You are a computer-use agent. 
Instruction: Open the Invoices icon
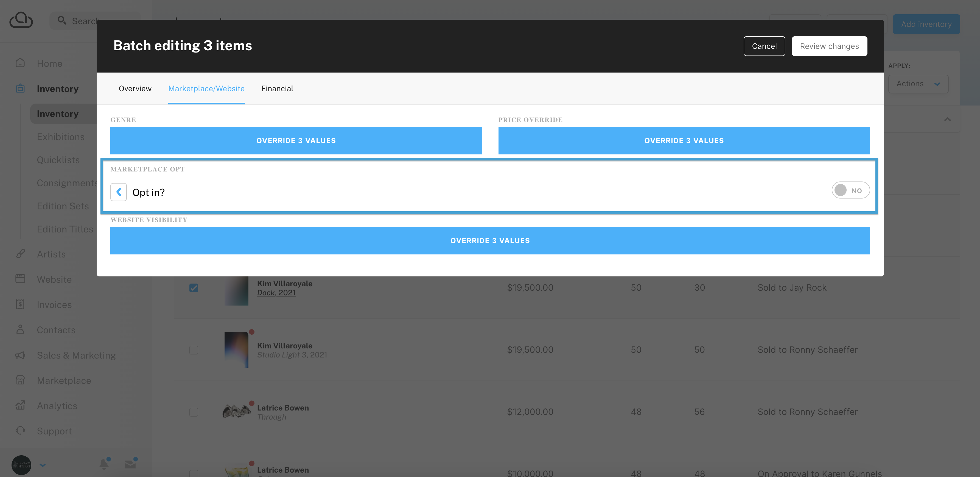[20, 304]
